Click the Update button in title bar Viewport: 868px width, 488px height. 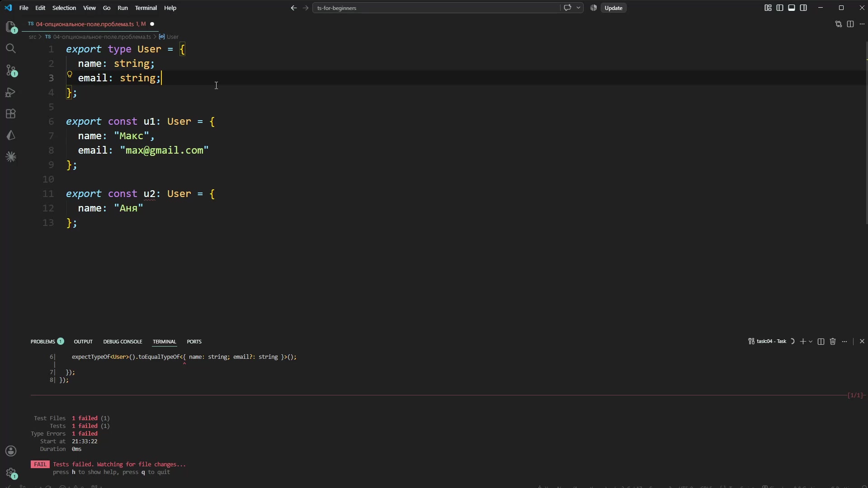(x=613, y=8)
